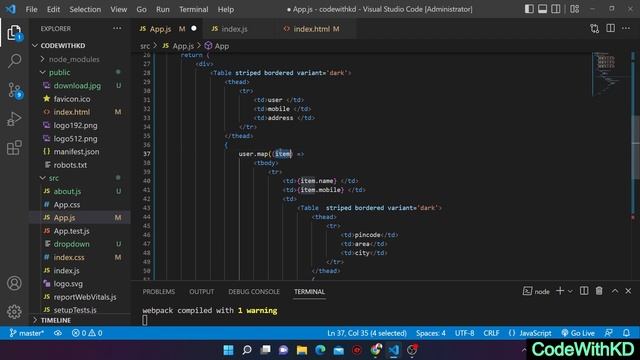Open File Explorer from taskbar

pyautogui.click(x=302, y=350)
